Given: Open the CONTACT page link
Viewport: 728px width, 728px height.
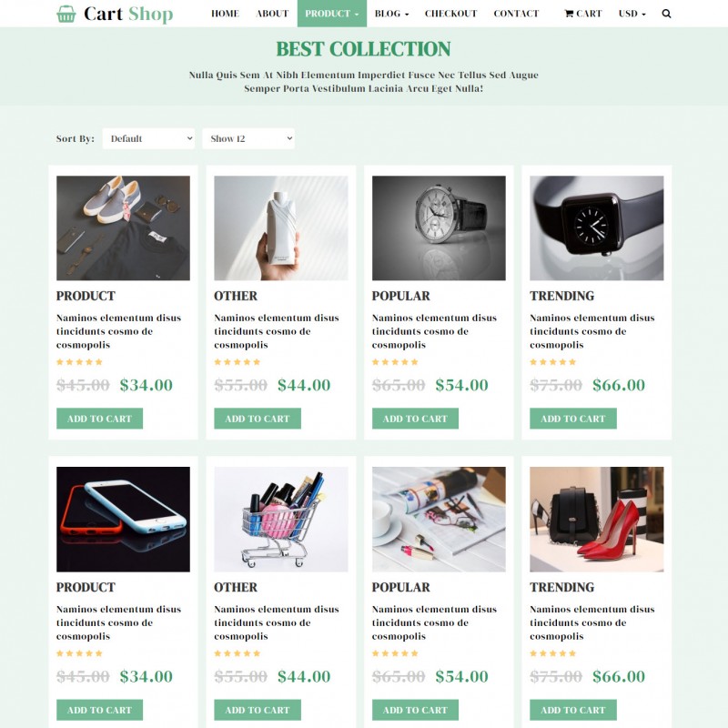Looking at the screenshot, I should click(x=516, y=14).
